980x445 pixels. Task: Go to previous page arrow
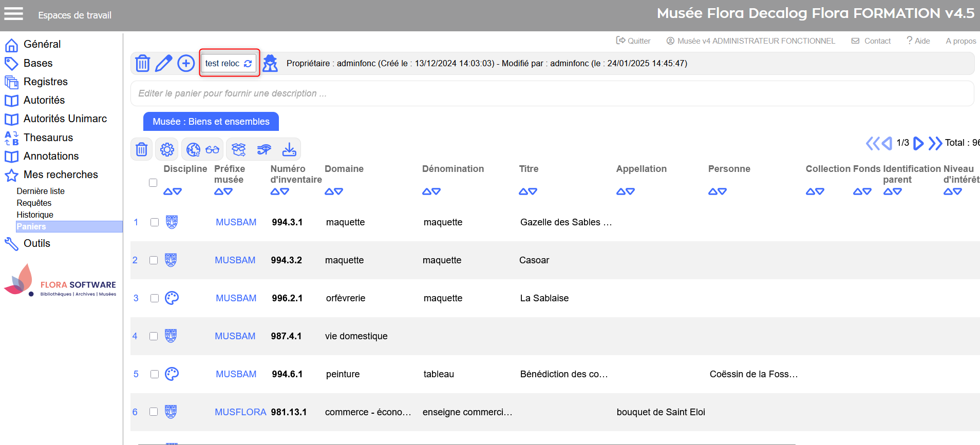click(887, 143)
